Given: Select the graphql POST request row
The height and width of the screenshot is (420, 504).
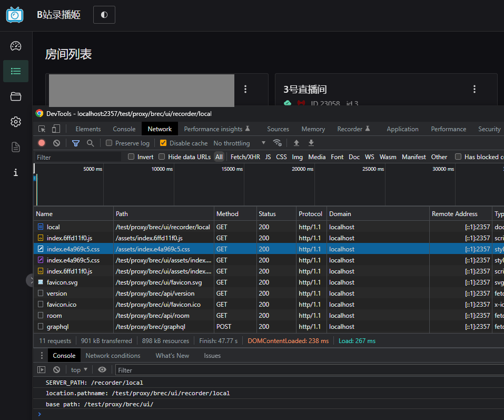Looking at the screenshot, I should coord(57,327).
